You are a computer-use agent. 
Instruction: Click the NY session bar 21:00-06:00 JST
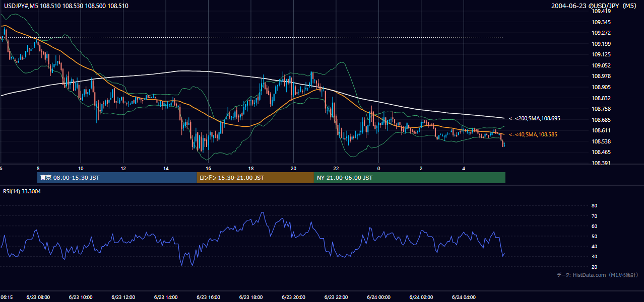click(x=410, y=178)
